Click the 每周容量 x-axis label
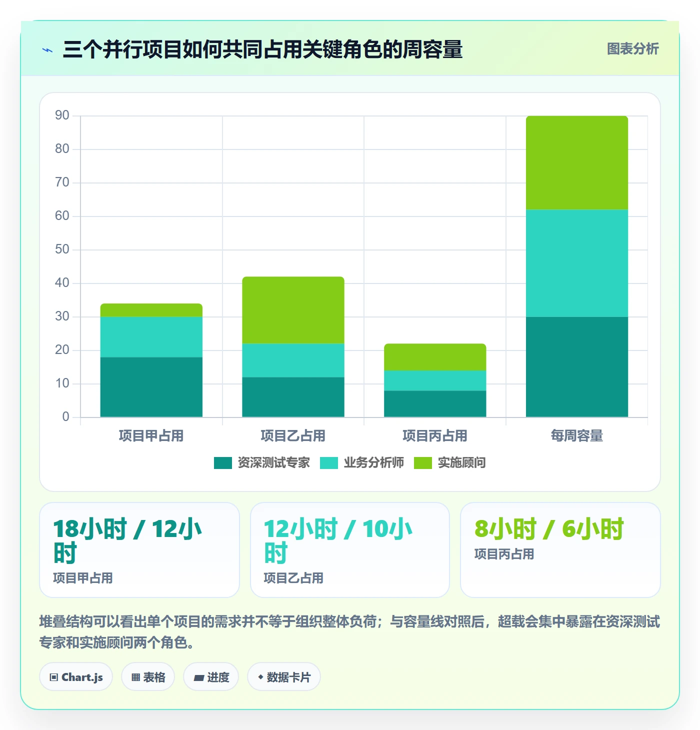700x730 pixels. 577,436
